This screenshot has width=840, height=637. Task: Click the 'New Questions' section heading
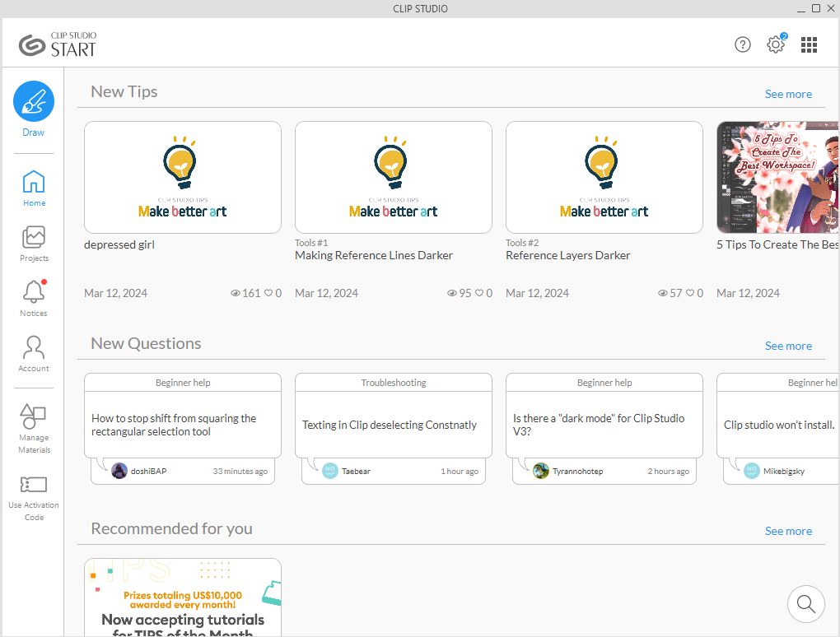[147, 344]
